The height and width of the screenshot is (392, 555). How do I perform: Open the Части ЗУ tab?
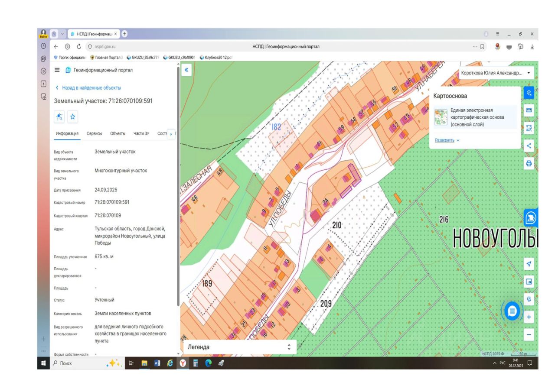[x=141, y=133]
